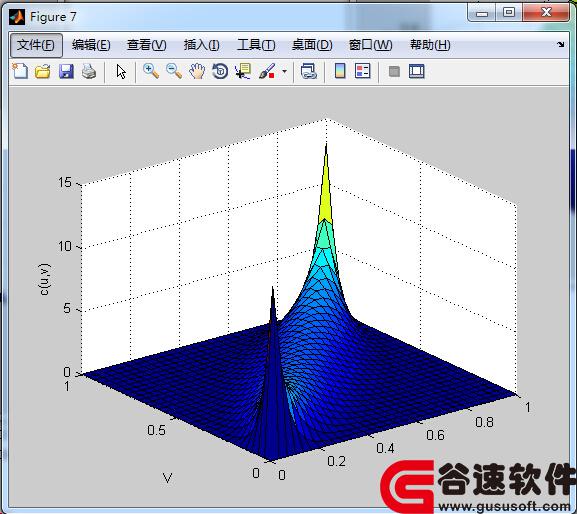Click the New Figure icon
577x514 pixels.
click(x=20, y=71)
